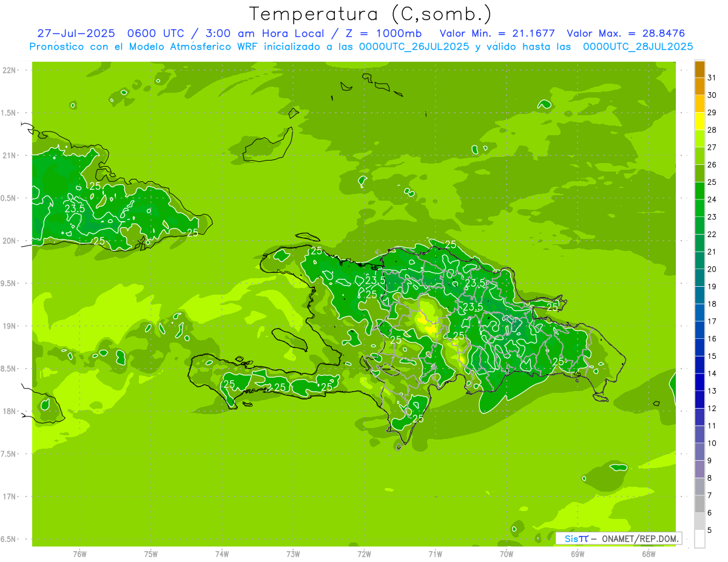
Task: Click the '20N' latitude label
Action: 10,241
